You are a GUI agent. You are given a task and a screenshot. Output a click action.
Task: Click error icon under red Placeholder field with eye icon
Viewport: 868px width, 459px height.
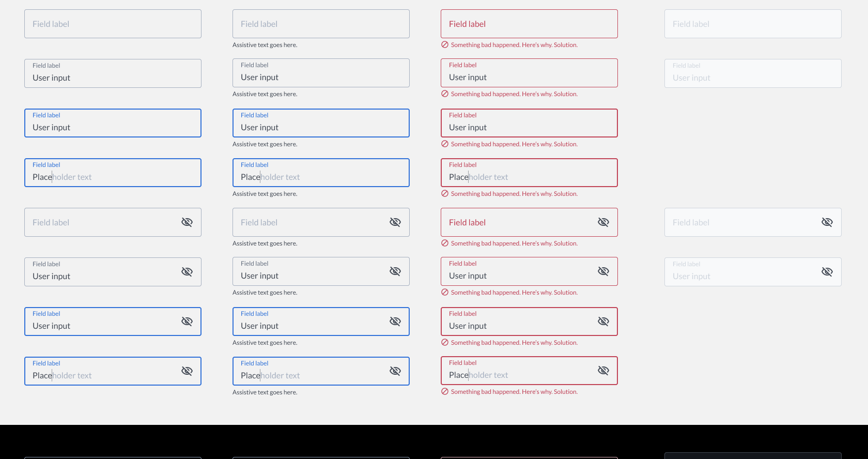(445, 392)
